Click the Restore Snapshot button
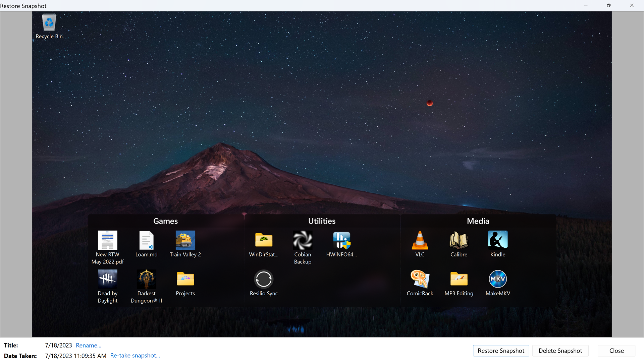The height and width of the screenshot is (362, 644). 501,351
